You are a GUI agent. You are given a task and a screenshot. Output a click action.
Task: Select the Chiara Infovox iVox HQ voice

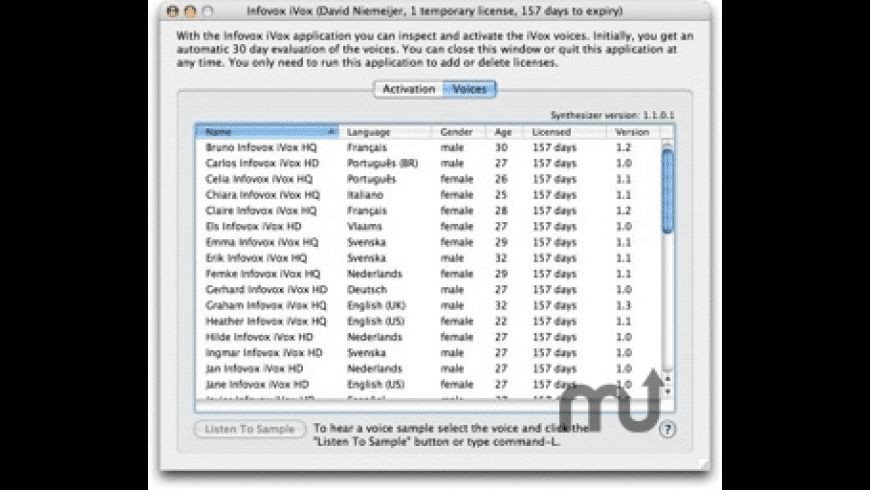(428, 195)
